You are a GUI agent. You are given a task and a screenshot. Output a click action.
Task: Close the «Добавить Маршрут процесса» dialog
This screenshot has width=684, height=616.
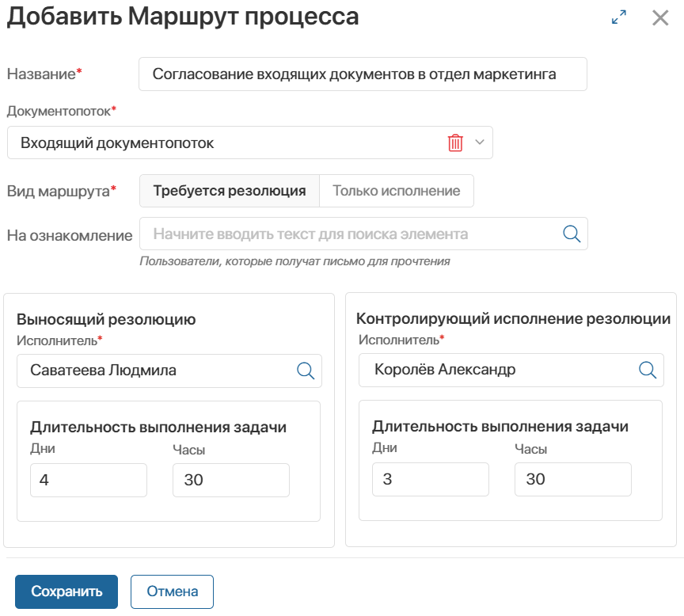pyautogui.click(x=661, y=17)
